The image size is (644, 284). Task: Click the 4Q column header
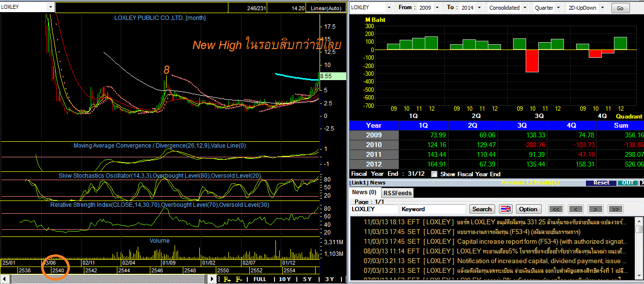(571, 125)
